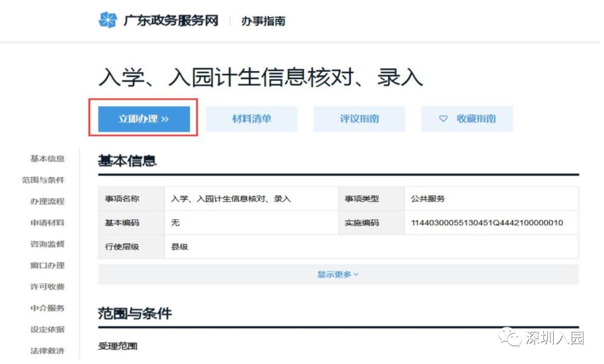Image resolution: width=604 pixels, height=364 pixels.
Task: Click the 立即办理 button
Action: (x=144, y=119)
